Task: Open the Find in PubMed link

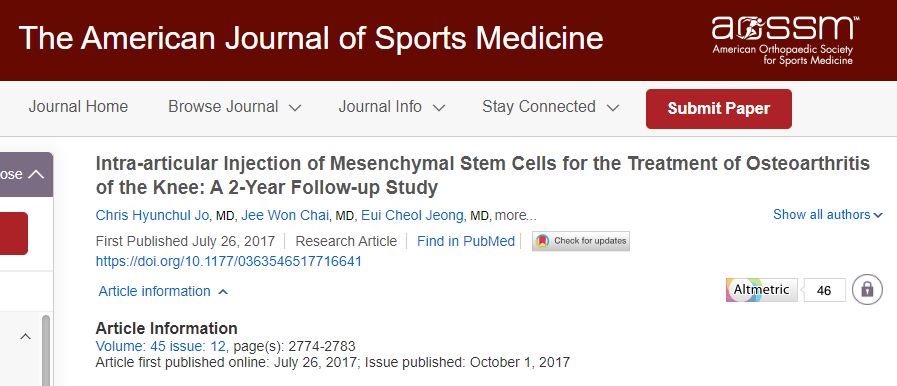Action: point(466,241)
